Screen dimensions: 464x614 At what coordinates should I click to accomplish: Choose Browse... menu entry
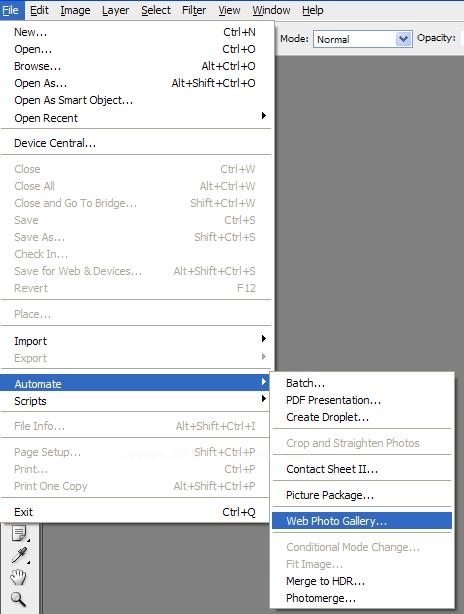(135, 66)
